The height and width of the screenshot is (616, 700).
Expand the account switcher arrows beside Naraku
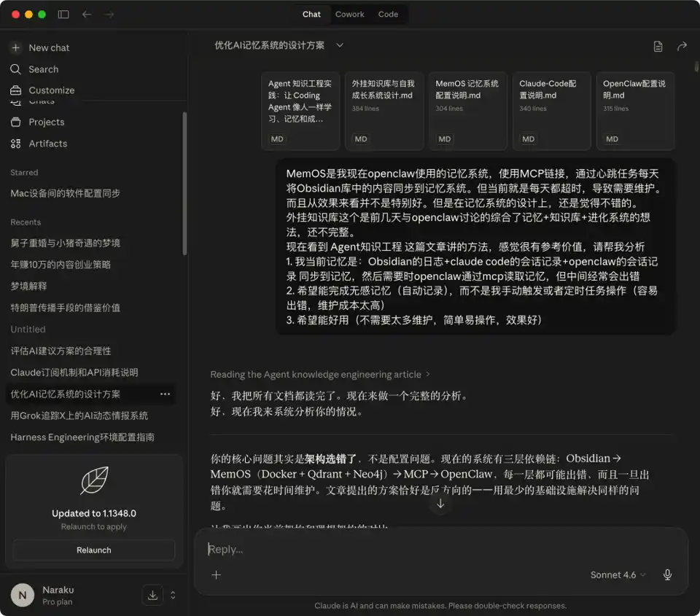click(x=173, y=595)
